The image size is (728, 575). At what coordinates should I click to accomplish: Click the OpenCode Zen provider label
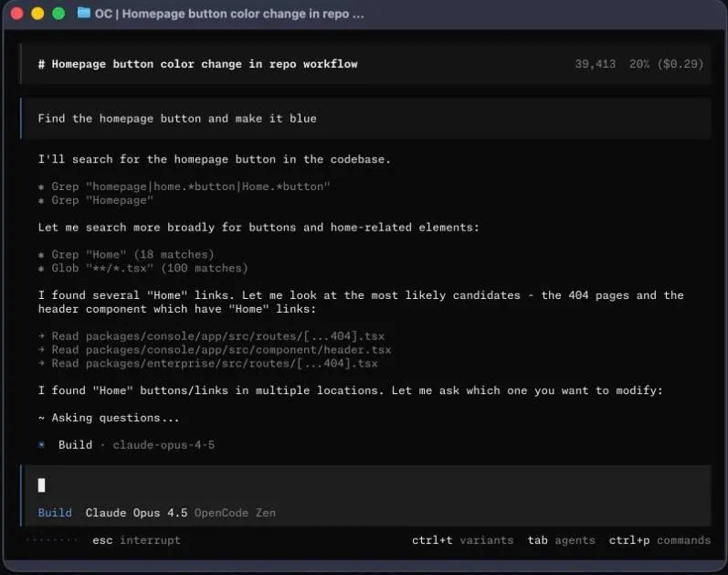(235, 513)
